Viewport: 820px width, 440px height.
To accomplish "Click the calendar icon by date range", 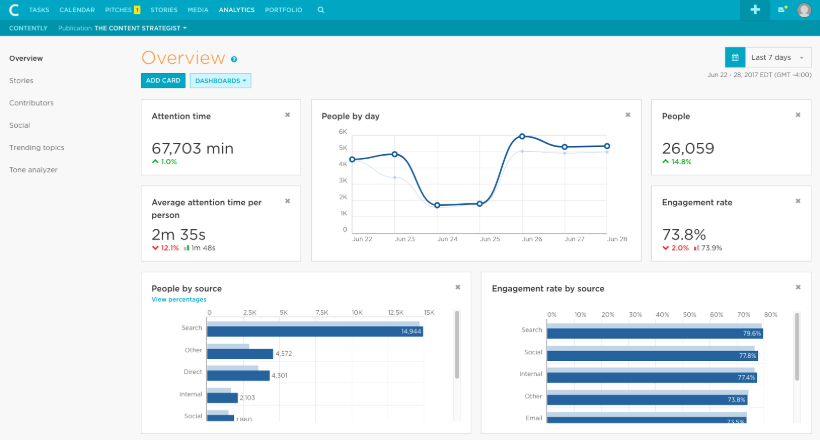I will click(735, 58).
